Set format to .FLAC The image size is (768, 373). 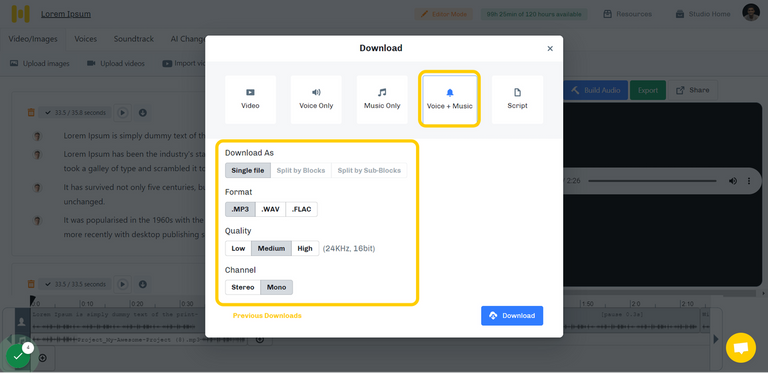point(302,210)
